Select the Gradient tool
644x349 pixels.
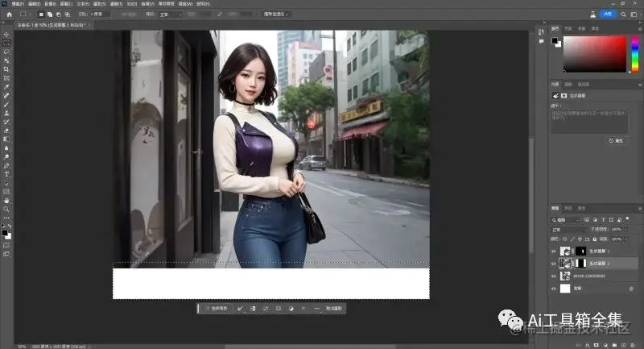click(x=6, y=139)
